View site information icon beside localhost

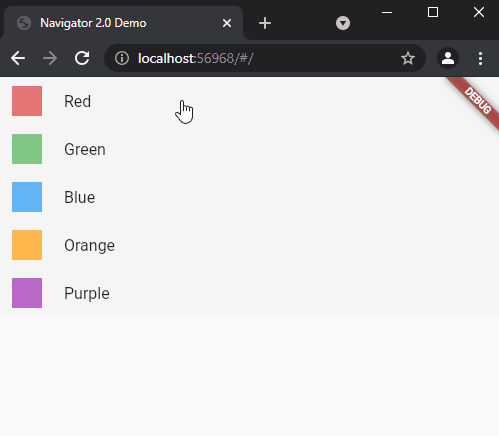(122, 58)
